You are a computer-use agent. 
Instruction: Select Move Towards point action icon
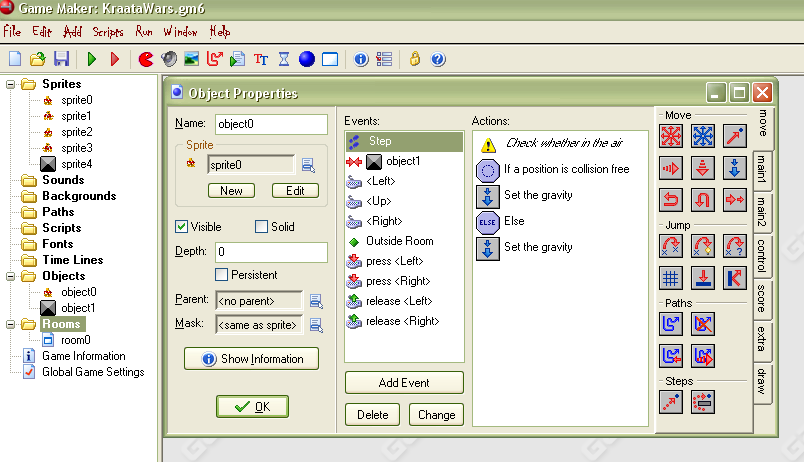735,136
